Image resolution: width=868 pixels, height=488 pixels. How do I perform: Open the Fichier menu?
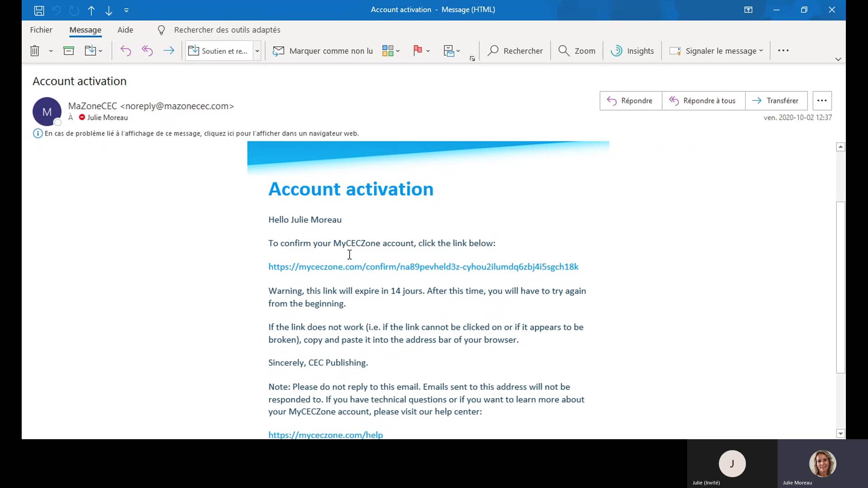point(41,30)
